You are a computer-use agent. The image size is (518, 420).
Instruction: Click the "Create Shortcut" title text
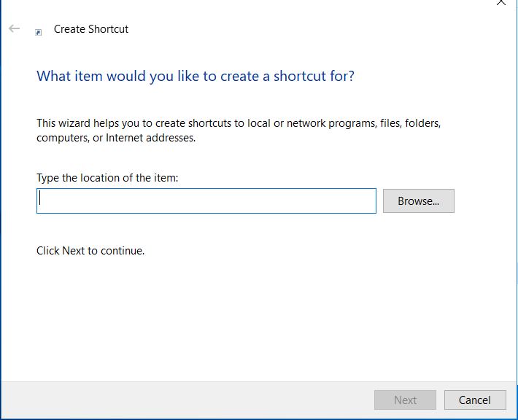91,29
